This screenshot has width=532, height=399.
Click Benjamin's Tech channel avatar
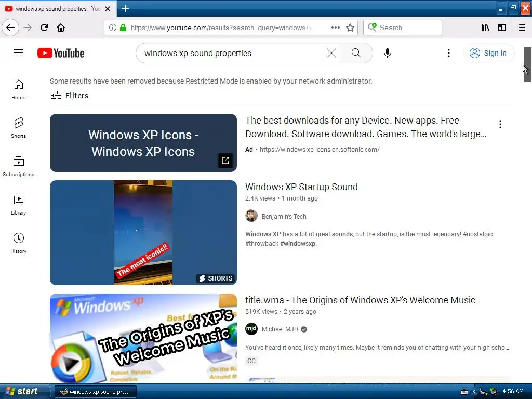pos(251,216)
